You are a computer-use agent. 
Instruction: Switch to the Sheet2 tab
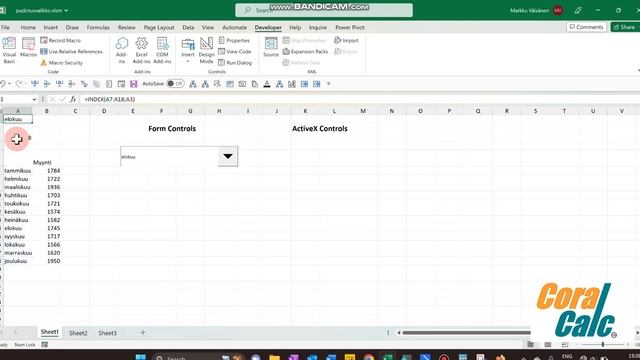(78, 333)
